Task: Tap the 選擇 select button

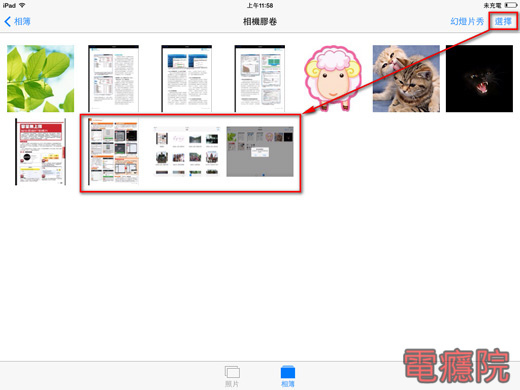Action: coord(503,22)
